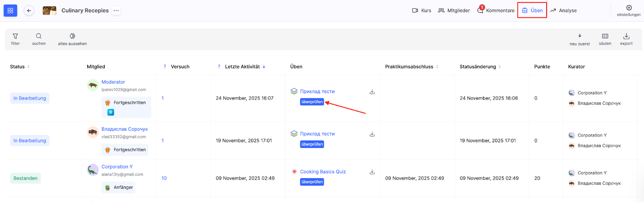Image resolution: width=644 pixels, height=202 pixels.
Task: Switch to the Mitglieder tab
Action: pos(454,10)
